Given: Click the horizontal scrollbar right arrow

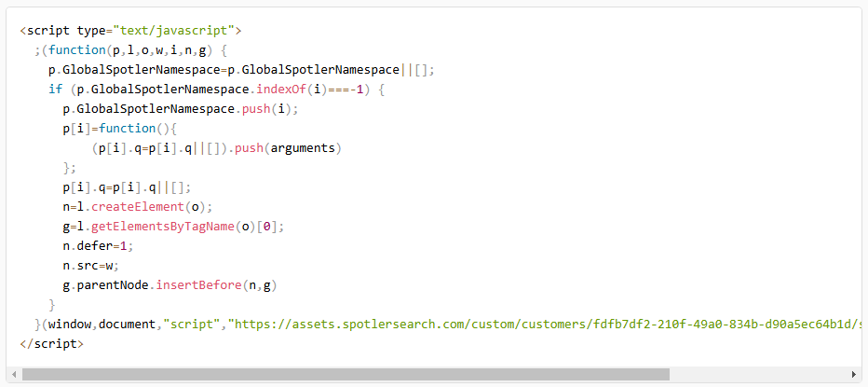Looking at the screenshot, I should (x=854, y=374).
